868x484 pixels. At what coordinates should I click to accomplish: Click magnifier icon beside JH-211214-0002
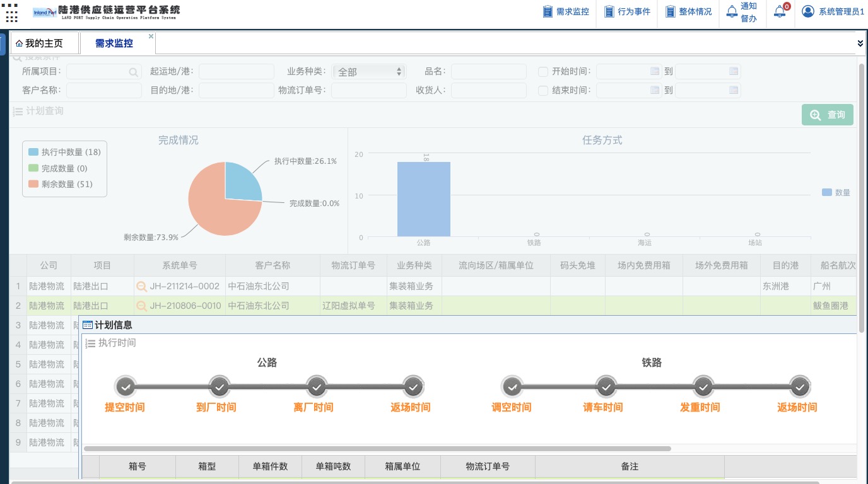click(x=142, y=286)
